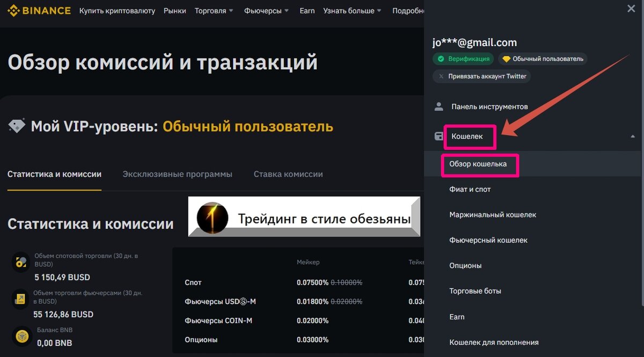Select Фьючерсный кошелек submenu item

click(x=488, y=240)
